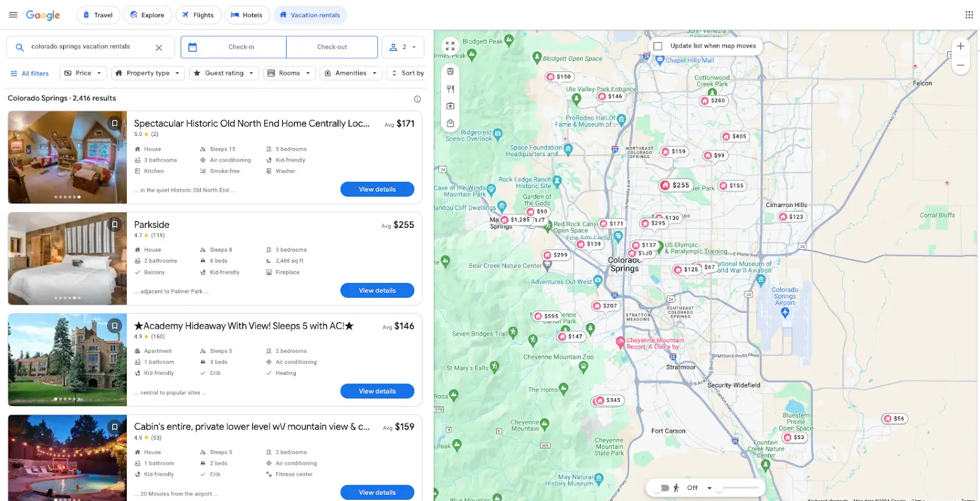Zoom in on the map

[x=960, y=47]
